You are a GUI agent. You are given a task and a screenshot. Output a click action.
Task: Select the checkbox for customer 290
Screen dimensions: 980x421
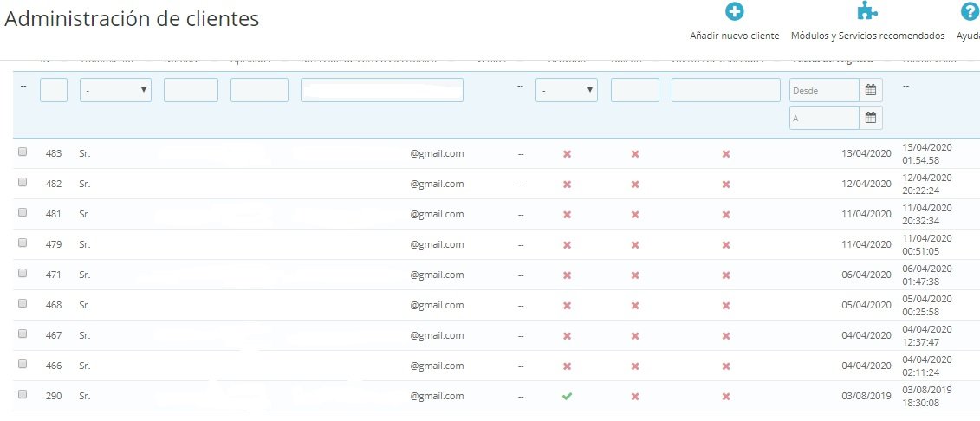point(23,393)
